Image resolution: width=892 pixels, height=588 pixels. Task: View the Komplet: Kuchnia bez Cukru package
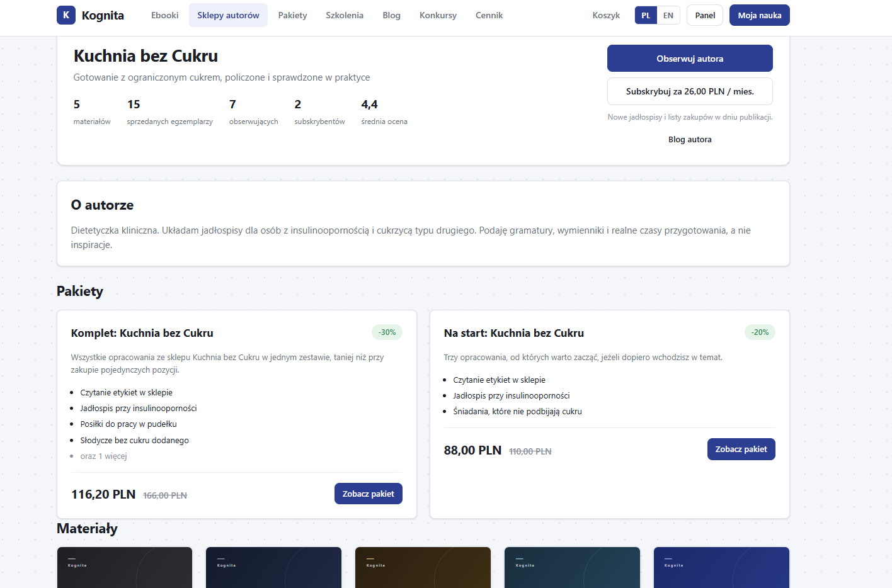(x=369, y=494)
